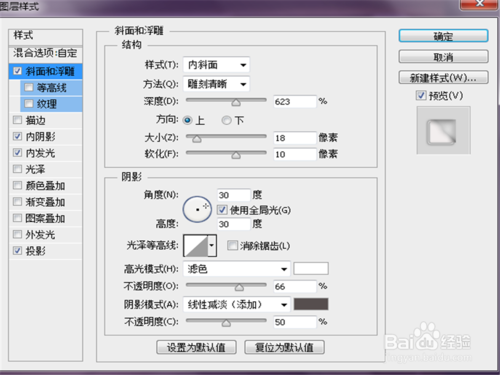
Task: Toggle 消除锯齿 checkbox
Action: point(232,246)
